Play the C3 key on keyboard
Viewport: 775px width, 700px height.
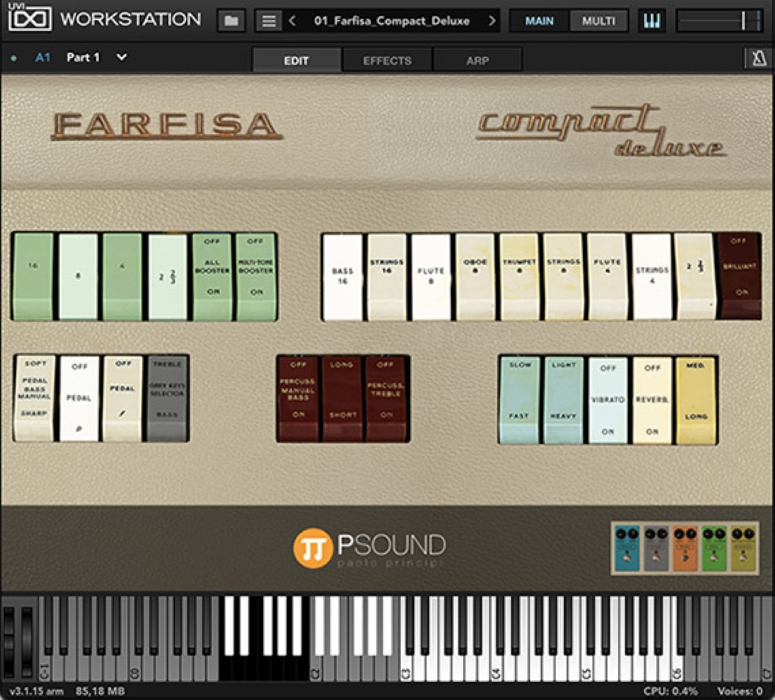pos(406,667)
